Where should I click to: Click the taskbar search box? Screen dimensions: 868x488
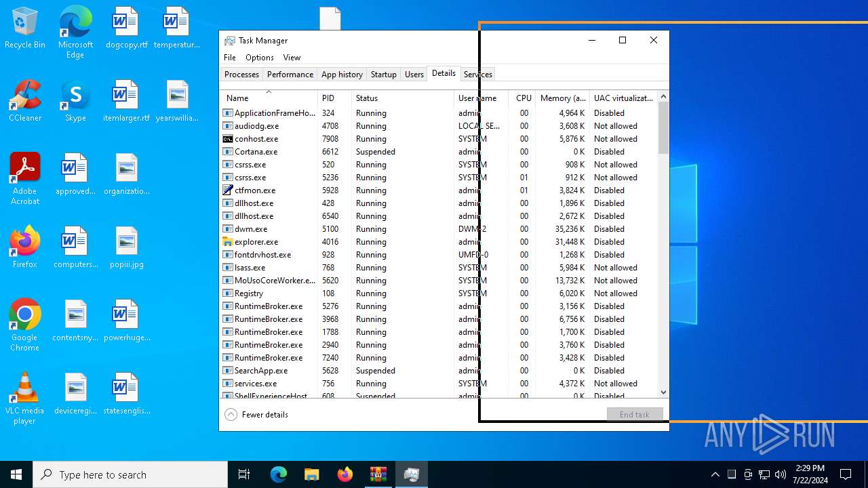pos(130,474)
